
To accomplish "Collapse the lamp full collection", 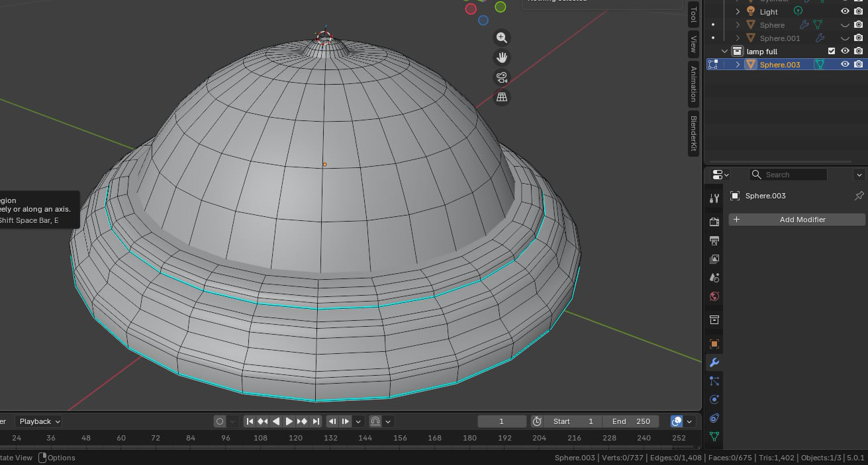I will point(724,51).
